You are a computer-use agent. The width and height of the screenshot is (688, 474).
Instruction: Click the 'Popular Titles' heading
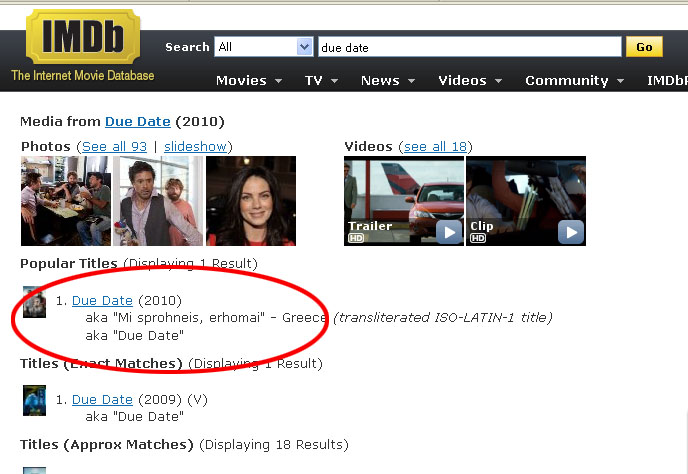(x=69, y=263)
